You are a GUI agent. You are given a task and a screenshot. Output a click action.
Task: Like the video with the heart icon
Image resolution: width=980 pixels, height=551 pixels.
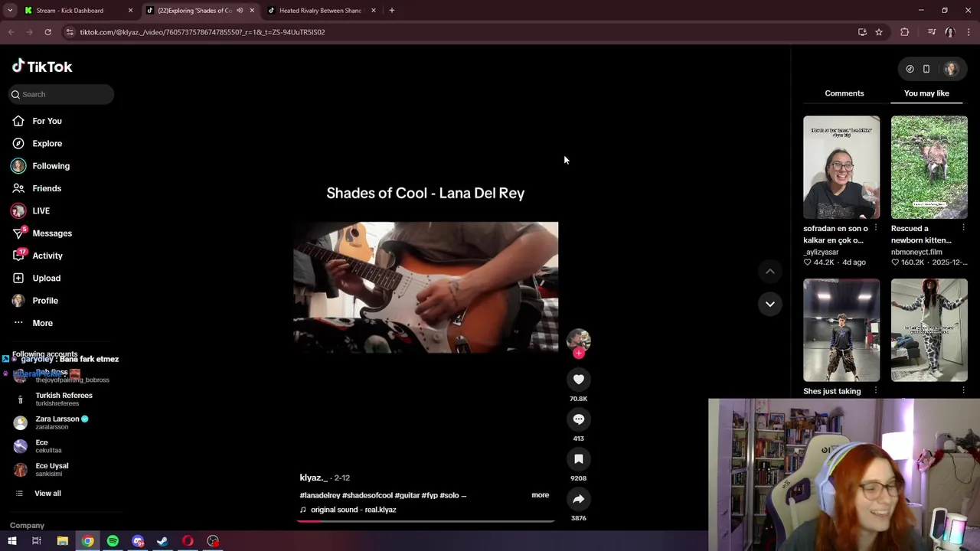click(x=578, y=380)
